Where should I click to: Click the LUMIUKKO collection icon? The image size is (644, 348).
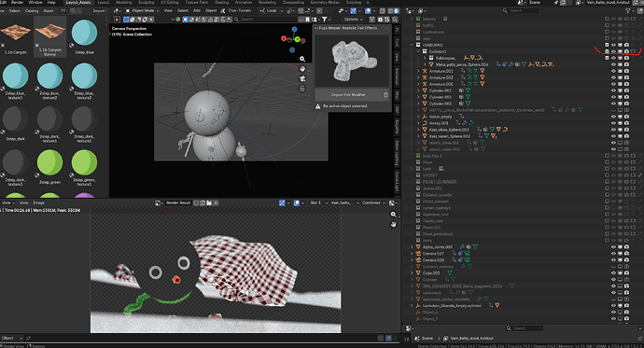tap(418, 45)
